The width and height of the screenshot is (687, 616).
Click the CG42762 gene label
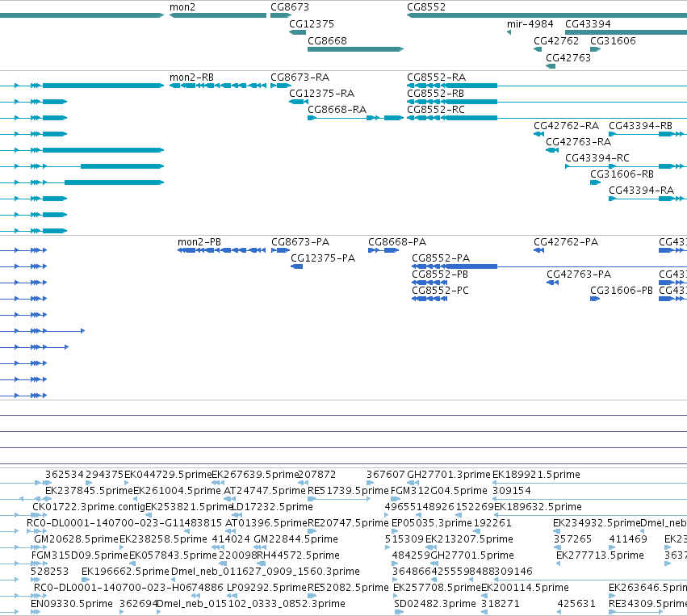tap(556, 40)
